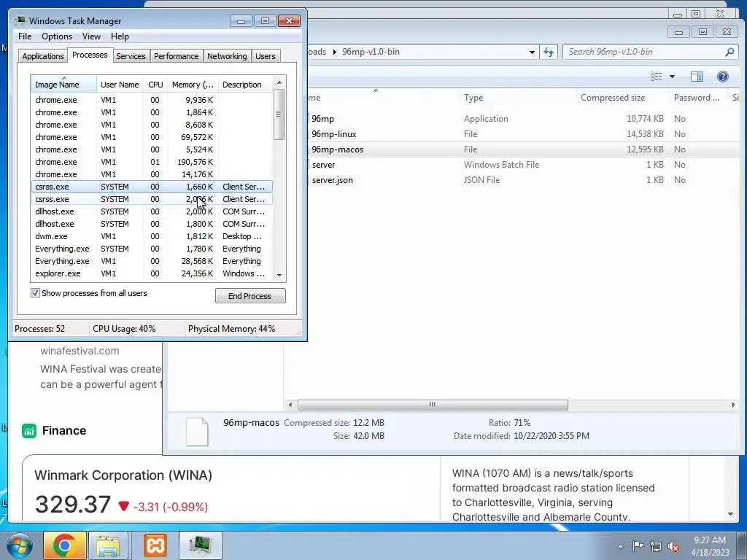Screen dimensions: 747x560
Task: Select the 96mp-linux file
Action: pos(333,134)
